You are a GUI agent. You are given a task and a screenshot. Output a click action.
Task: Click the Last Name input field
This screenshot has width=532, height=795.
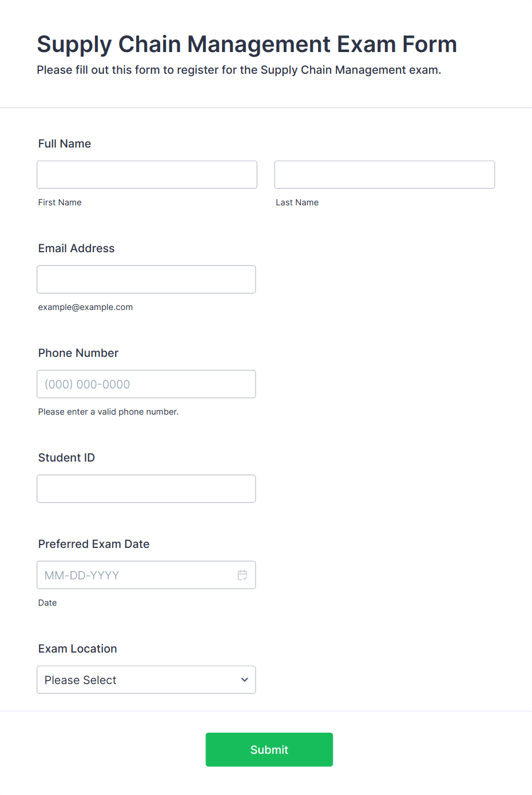(384, 174)
